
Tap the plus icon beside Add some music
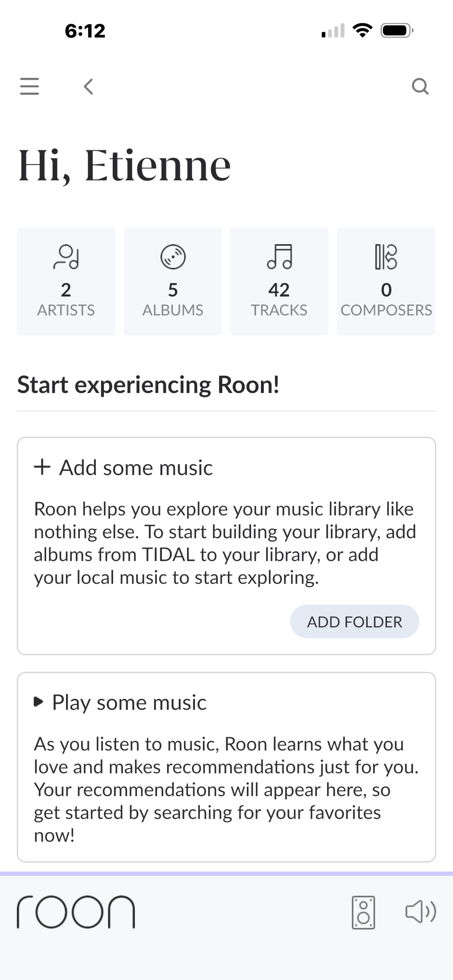[x=42, y=467]
